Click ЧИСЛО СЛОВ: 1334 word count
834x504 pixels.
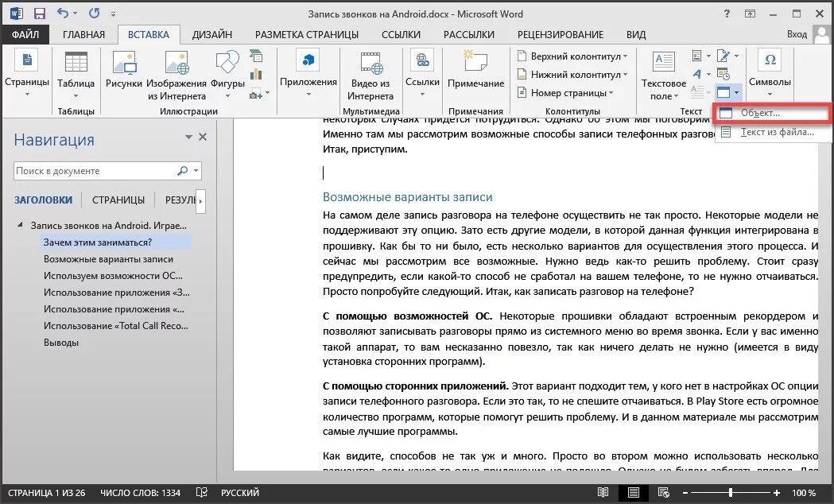(x=141, y=493)
